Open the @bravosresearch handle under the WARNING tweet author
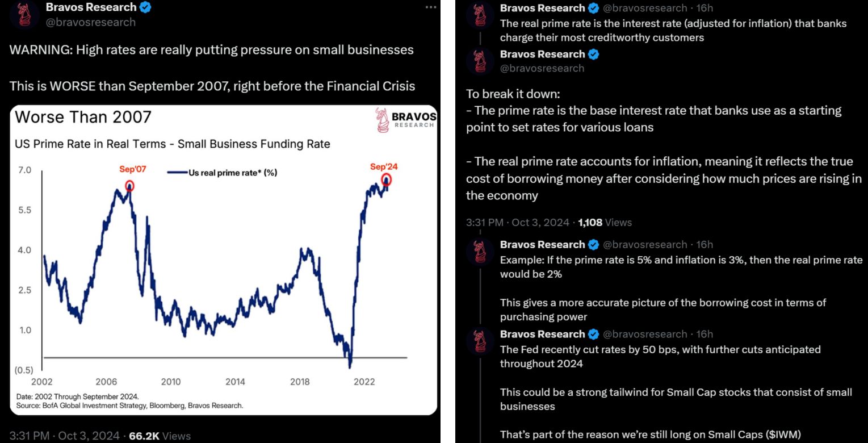Image resolution: width=868 pixels, height=443 pixels. (x=90, y=22)
